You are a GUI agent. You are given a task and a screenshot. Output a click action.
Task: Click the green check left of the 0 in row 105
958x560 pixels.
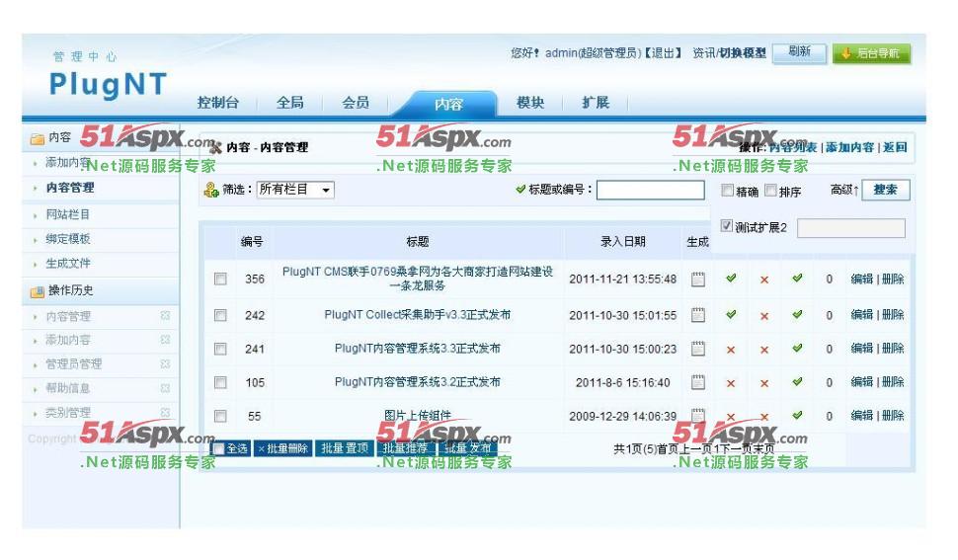[x=797, y=381]
